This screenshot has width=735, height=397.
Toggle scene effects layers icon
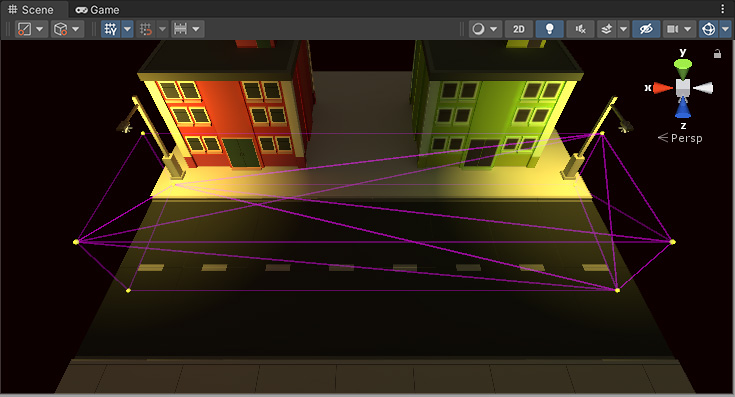[607, 29]
